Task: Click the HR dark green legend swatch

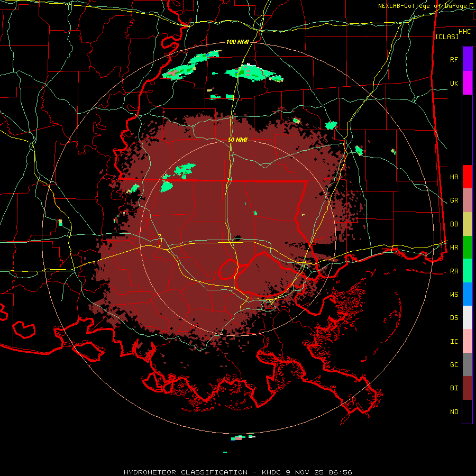Action: coord(467,248)
